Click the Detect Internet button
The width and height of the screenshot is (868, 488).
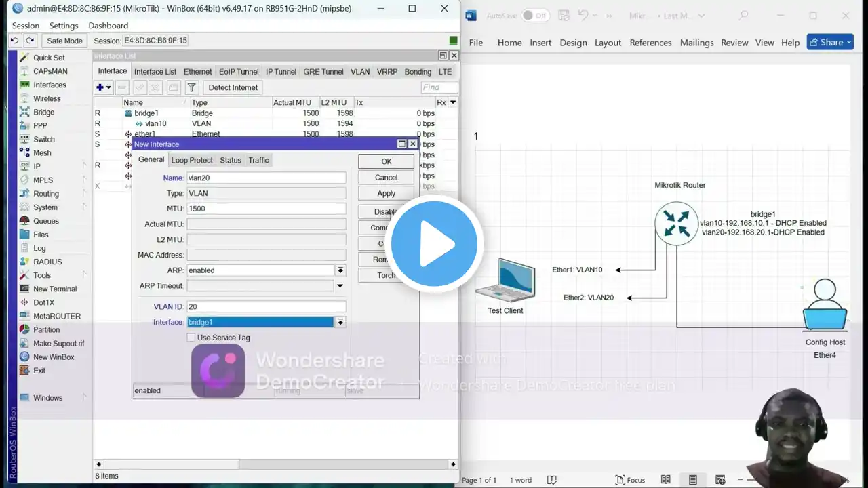(x=233, y=87)
